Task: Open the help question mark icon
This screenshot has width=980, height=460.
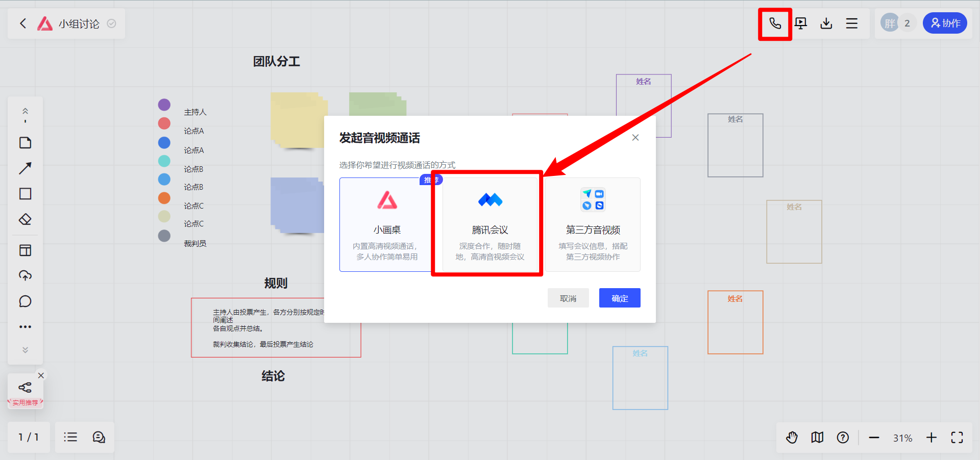Action: point(843,438)
